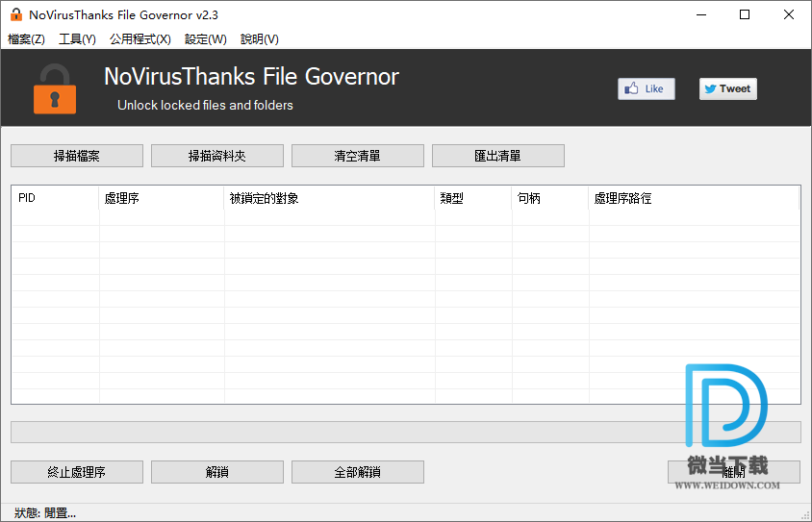The width and height of the screenshot is (812, 522).
Task: Sort by 被鎖定的對象 column header
Action: coord(329,198)
